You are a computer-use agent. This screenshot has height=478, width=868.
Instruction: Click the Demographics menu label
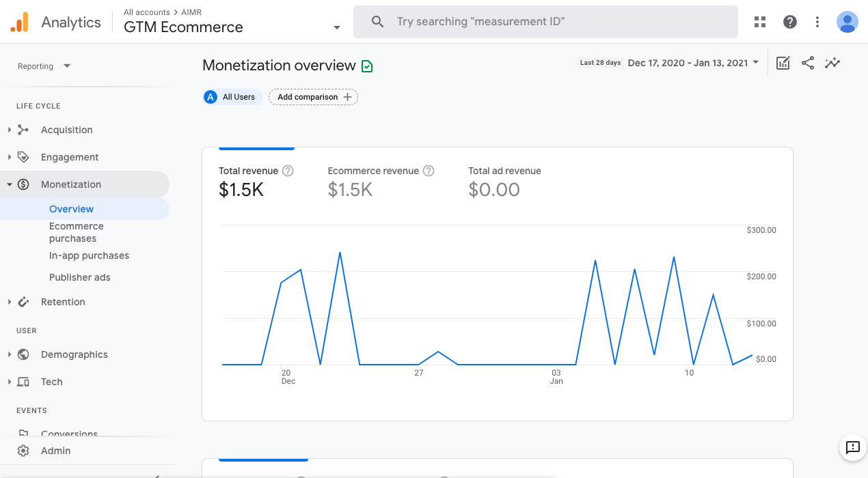[74, 354]
